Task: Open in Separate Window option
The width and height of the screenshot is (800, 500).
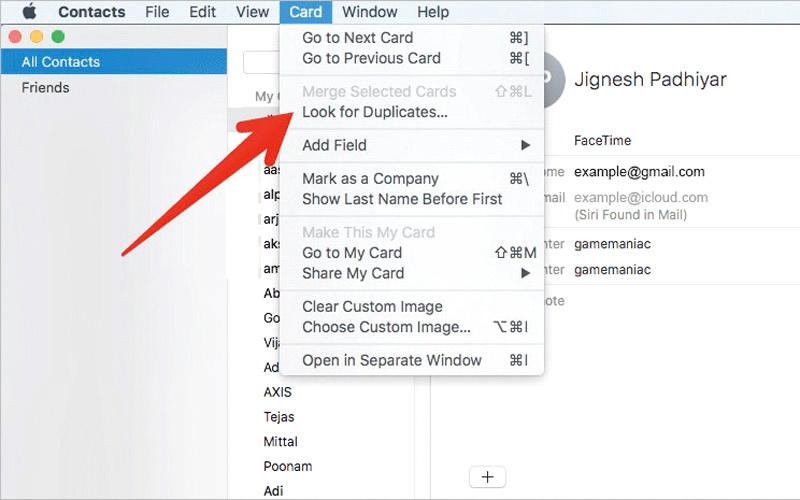Action: click(392, 360)
